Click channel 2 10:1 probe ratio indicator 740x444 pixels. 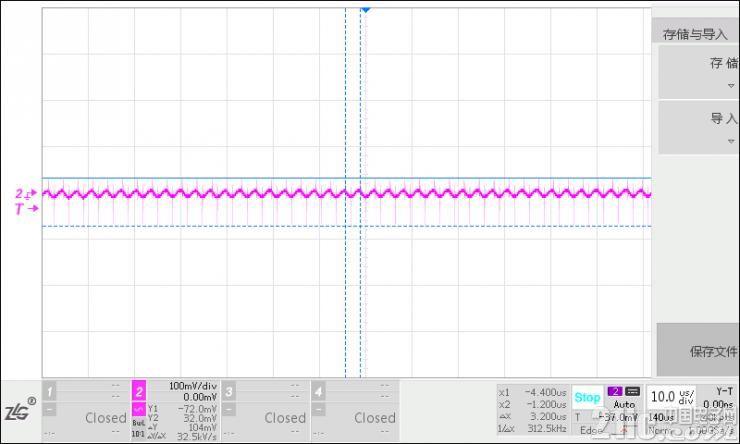138,434
